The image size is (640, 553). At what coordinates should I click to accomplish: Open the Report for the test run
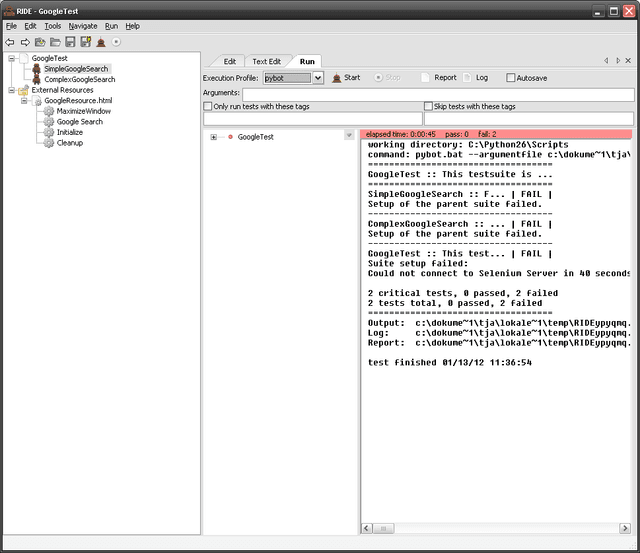(439, 77)
